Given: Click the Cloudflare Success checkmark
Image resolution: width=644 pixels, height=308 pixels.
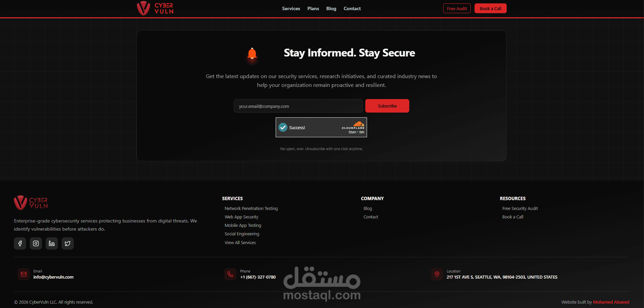Looking at the screenshot, I should (283, 127).
